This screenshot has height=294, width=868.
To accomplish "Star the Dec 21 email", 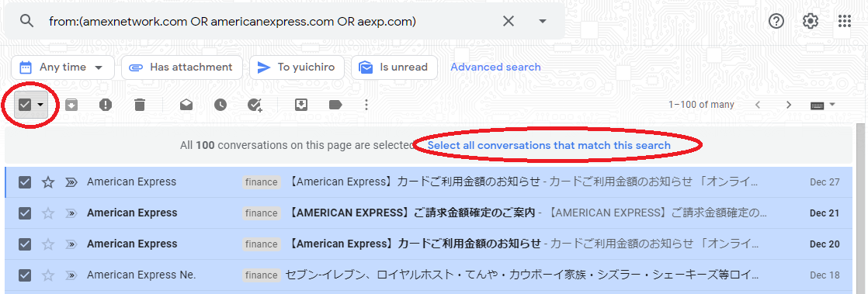I will click(48, 213).
